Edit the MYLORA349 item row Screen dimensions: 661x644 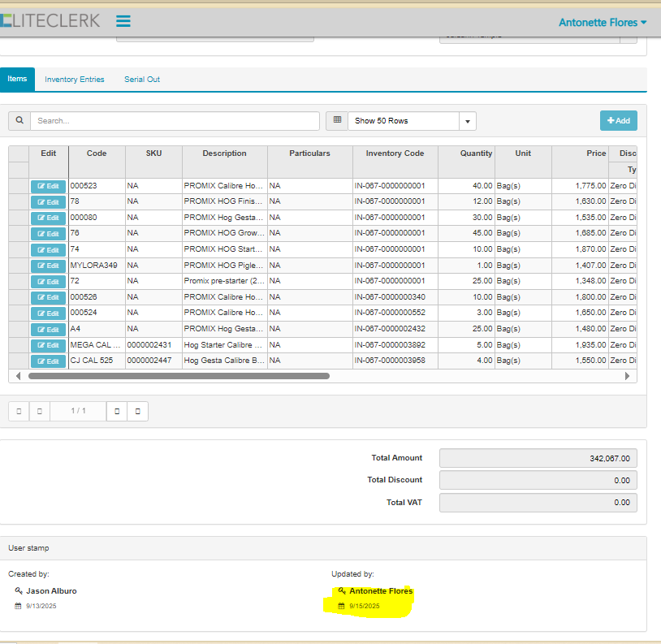tap(49, 266)
